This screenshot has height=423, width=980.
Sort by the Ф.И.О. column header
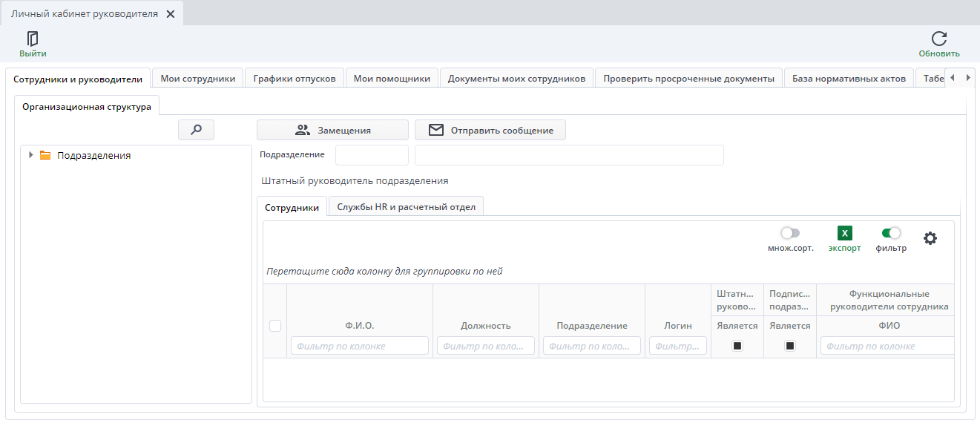[360, 325]
